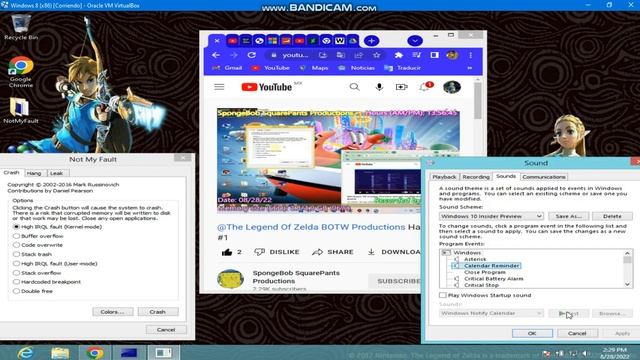The width and height of the screenshot is (640, 360).
Task: Open the Recycle Bin desktop icon
Action: click(x=21, y=27)
